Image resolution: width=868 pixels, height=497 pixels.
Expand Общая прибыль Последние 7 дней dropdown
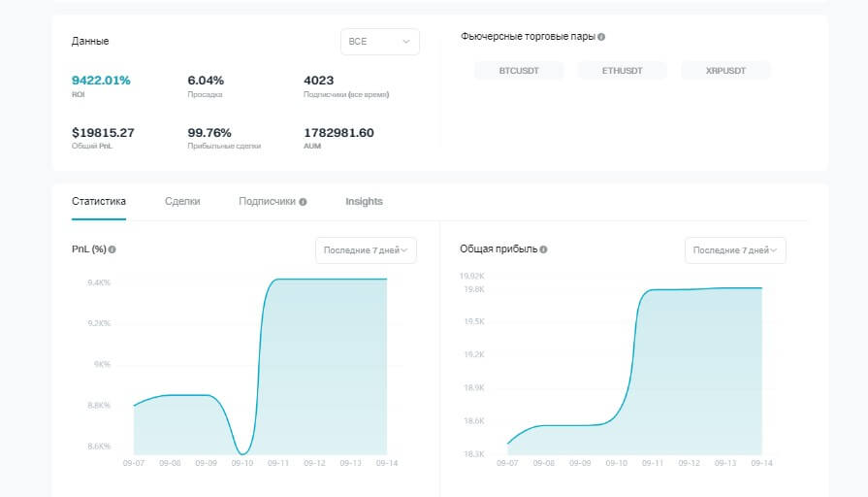(x=735, y=250)
